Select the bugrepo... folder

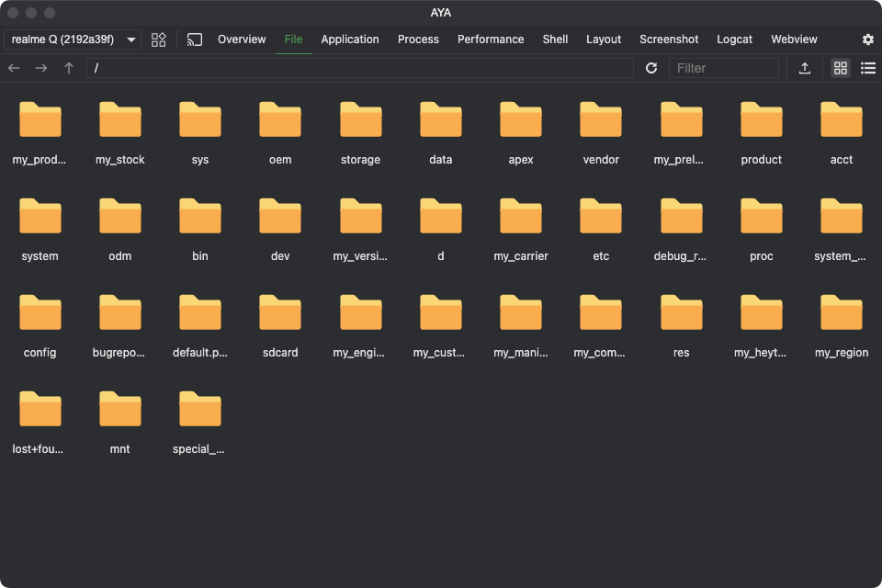(119, 326)
